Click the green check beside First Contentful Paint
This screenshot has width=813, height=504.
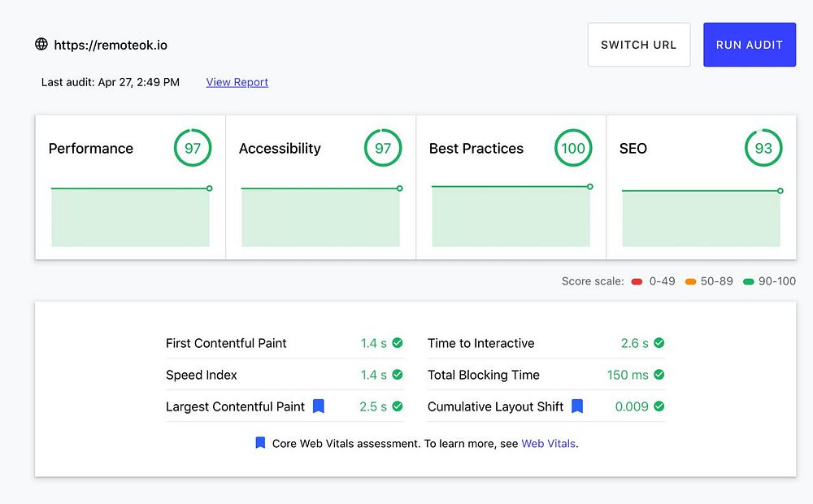(x=398, y=343)
